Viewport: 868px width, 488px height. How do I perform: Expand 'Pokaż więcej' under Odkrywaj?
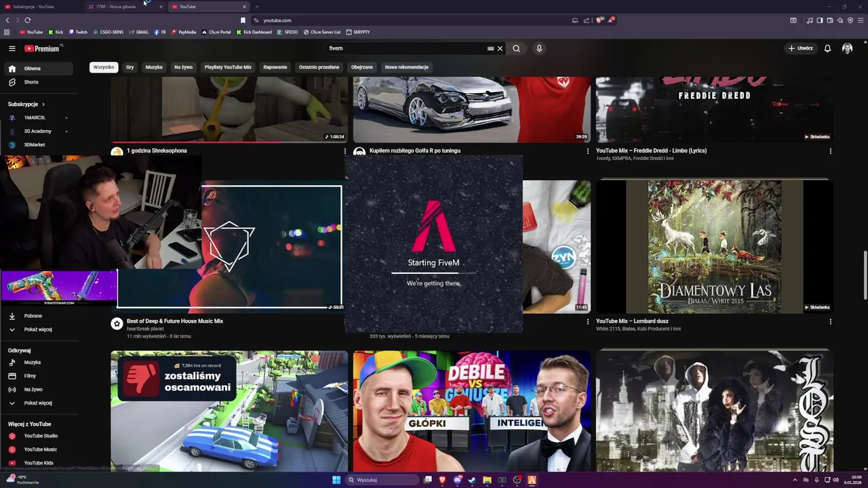tap(39, 403)
